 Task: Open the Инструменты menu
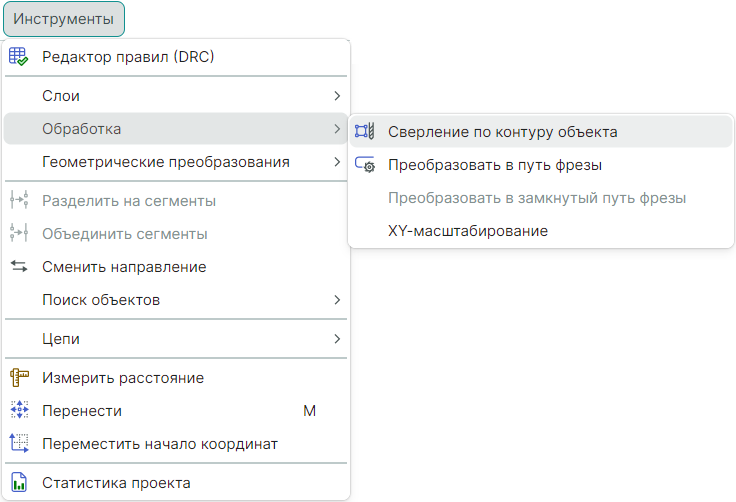pos(63,19)
